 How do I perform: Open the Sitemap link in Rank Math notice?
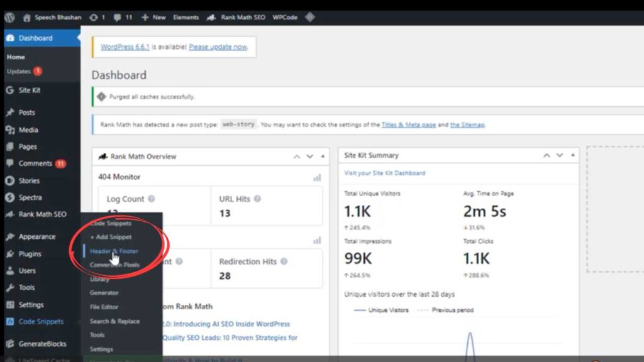[x=467, y=125]
